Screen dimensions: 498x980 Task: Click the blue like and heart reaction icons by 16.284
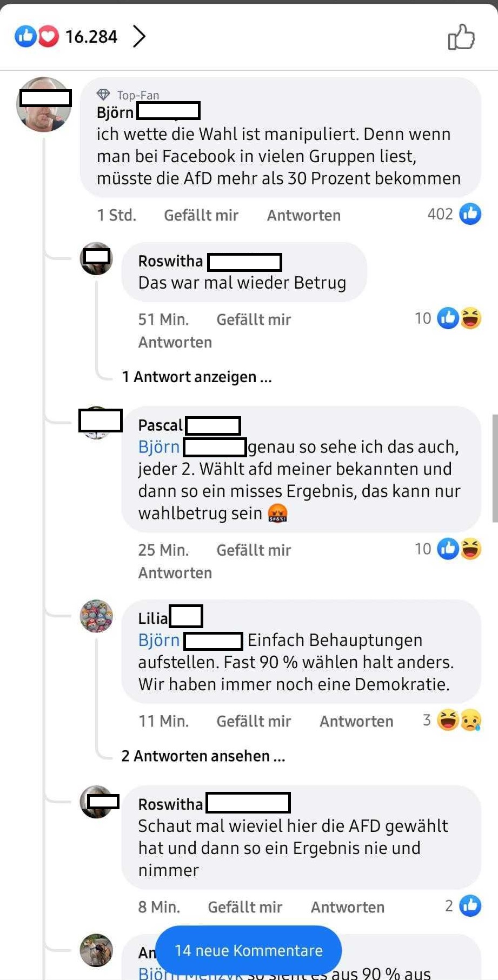tap(37, 37)
